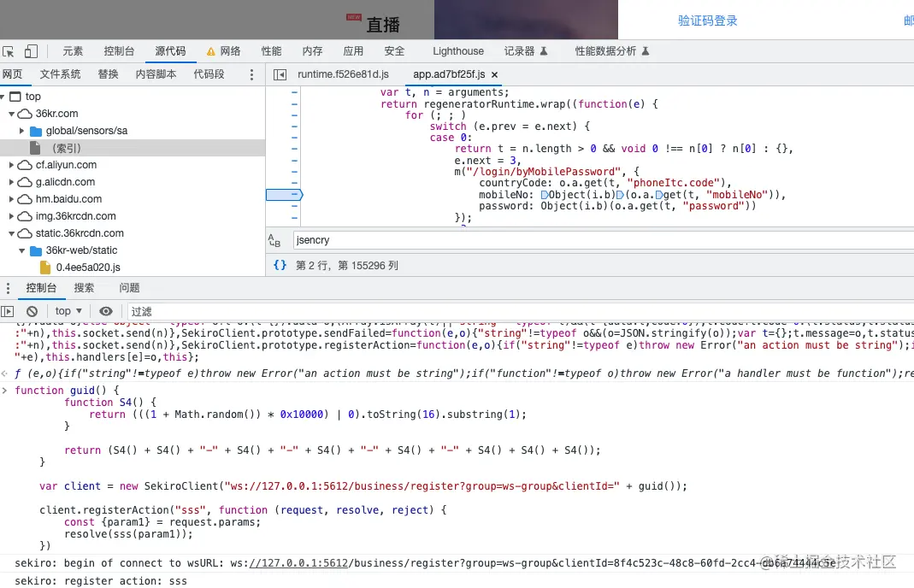Expand the cf.aliyun.com domain node

tap(11, 165)
